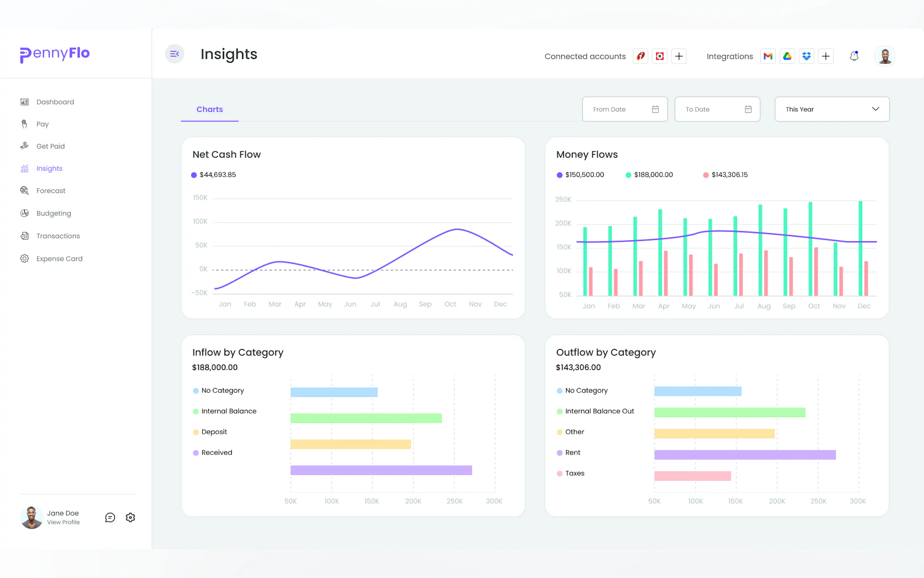Toggle the $188,000.00 green legend series

649,175
